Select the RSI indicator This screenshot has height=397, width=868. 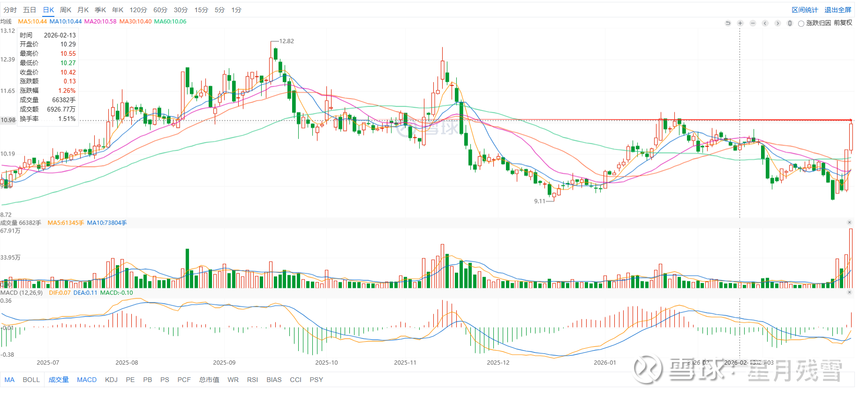[253, 380]
